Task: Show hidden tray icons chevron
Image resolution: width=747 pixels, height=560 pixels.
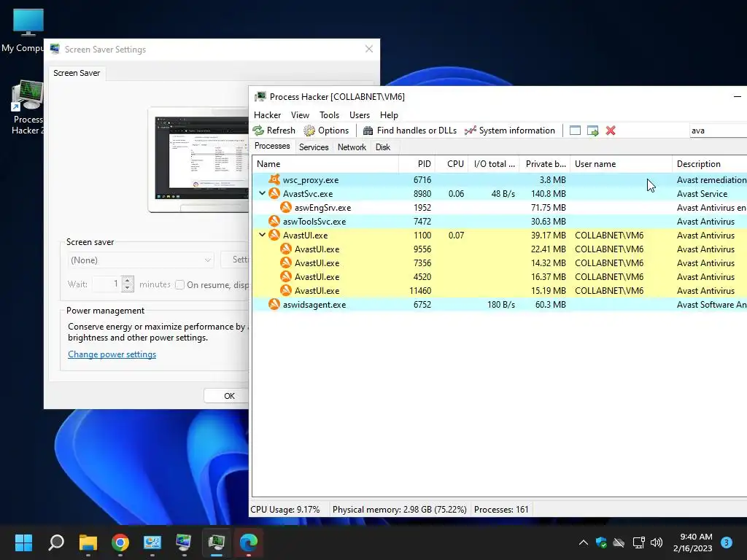Action: coord(583,542)
